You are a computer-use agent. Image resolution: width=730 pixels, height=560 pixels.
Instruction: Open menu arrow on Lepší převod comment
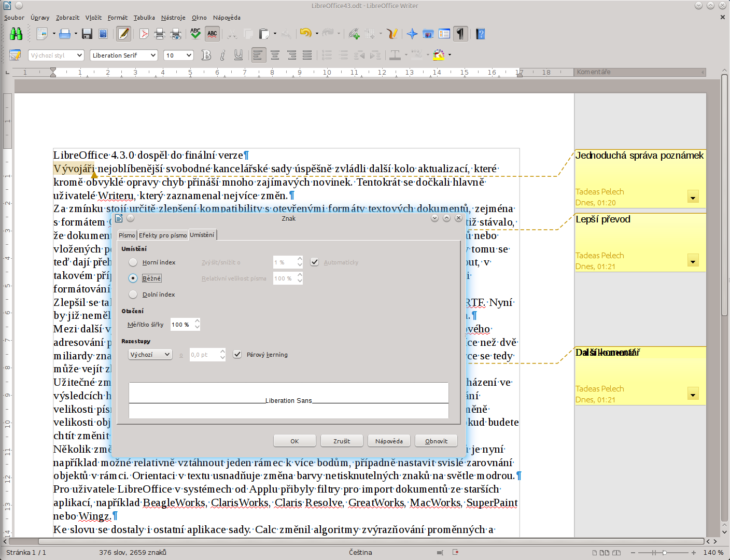coord(693,261)
